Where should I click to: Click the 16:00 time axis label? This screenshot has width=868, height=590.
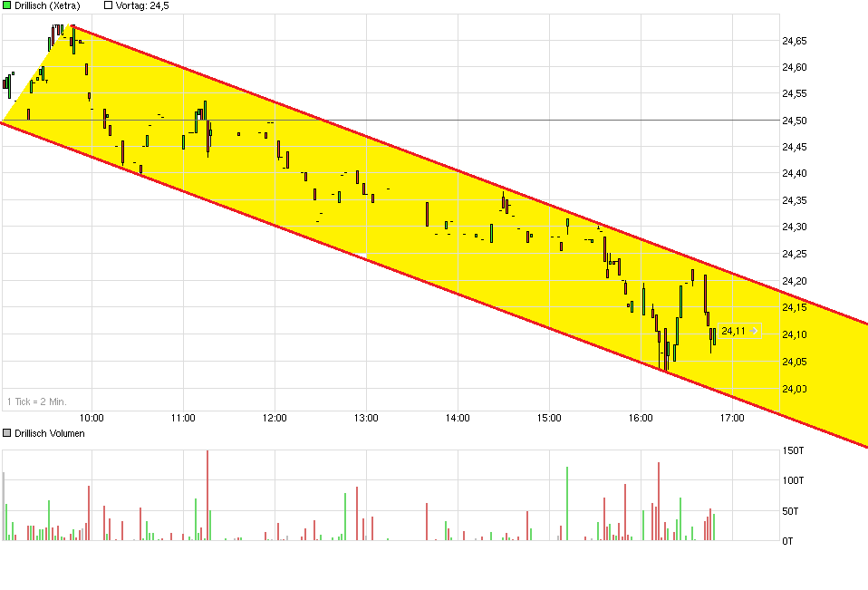[641, 418]
